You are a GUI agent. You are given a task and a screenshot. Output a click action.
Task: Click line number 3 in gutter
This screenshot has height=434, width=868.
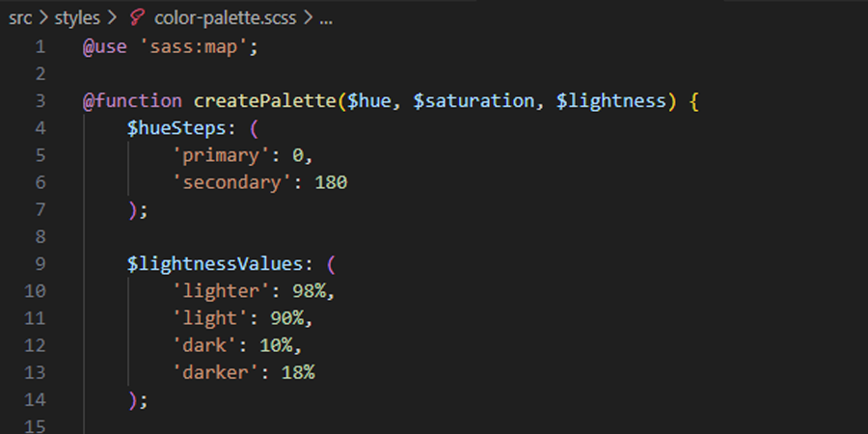[40, 100]
